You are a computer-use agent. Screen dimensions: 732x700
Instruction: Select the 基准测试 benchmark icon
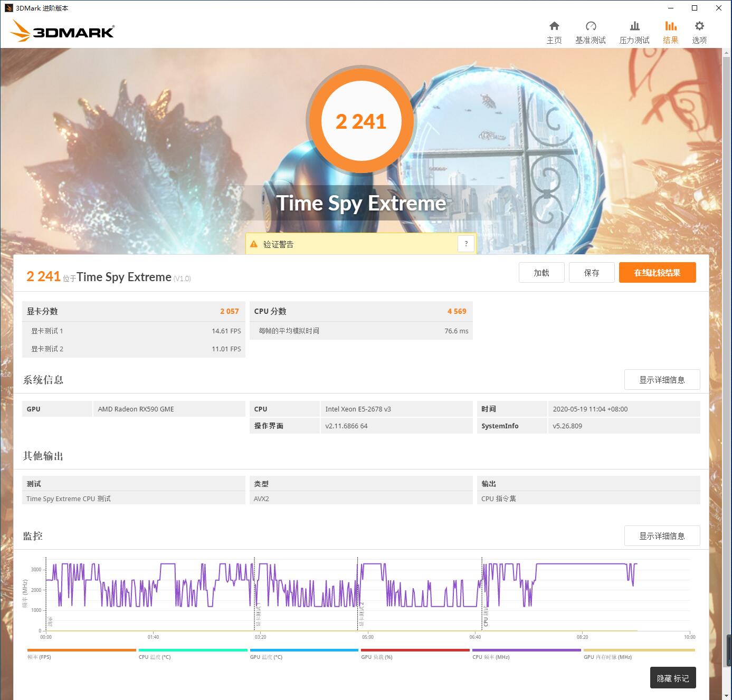coord(591,31)
